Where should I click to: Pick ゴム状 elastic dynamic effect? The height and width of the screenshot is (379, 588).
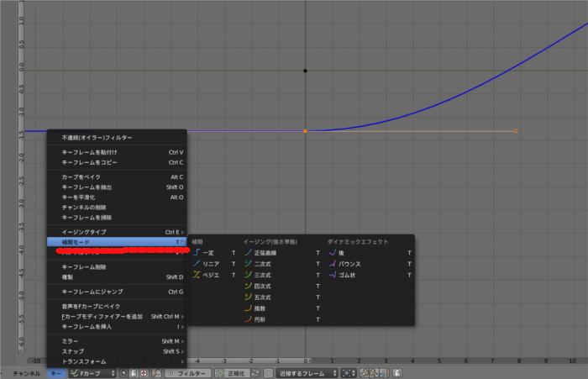click(x=370, y=275)
